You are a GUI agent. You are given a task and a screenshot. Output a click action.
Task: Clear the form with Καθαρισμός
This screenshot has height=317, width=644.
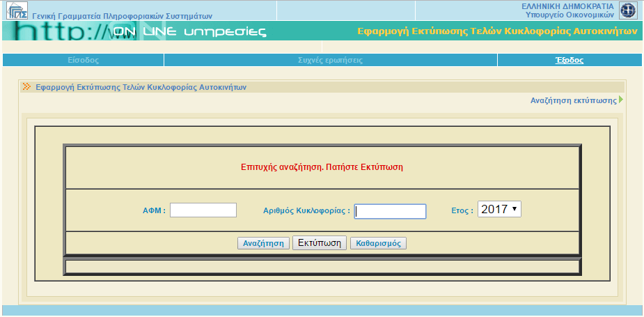(x=378, y=243)
